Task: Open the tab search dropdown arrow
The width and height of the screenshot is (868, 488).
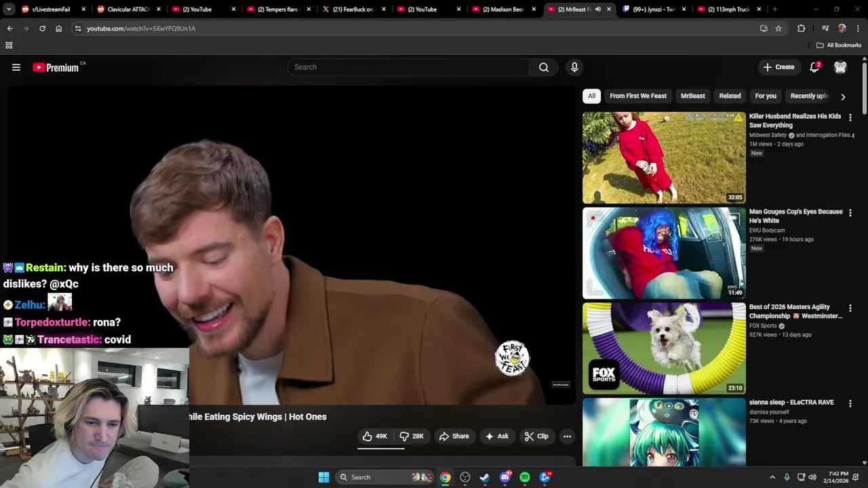Action: tap(9, 9)
